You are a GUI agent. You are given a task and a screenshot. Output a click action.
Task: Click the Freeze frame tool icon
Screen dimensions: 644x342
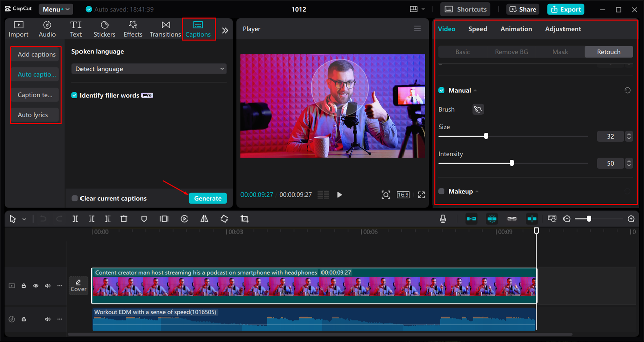click(164, 219)
